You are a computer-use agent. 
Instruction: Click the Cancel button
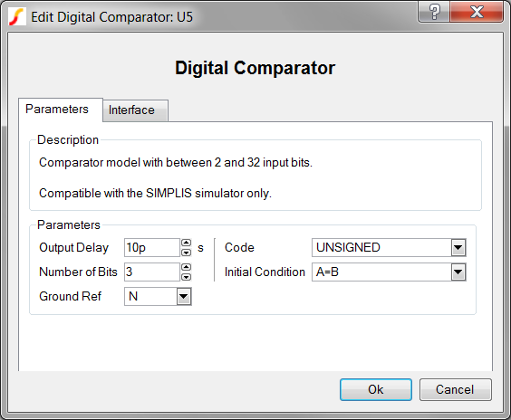455,389
